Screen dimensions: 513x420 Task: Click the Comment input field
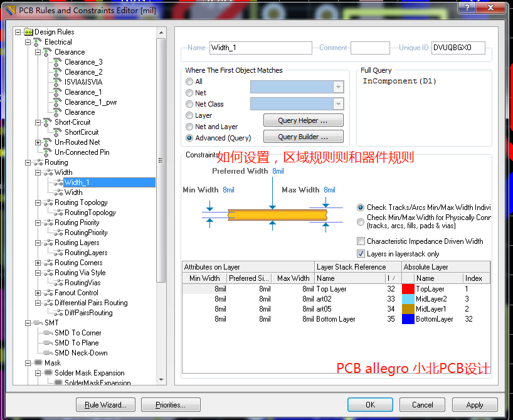click(370, 48)
